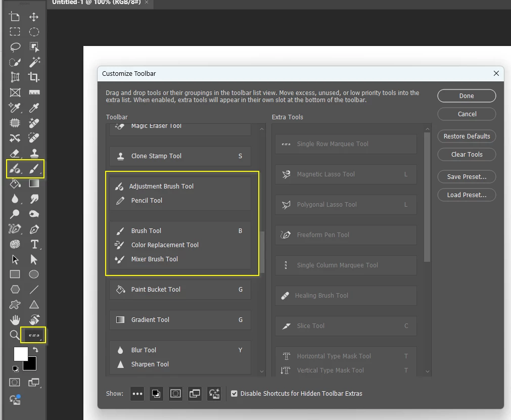Select the Eyedropper tool
Viewport: 511px width, 420px height.
(34, 108)
